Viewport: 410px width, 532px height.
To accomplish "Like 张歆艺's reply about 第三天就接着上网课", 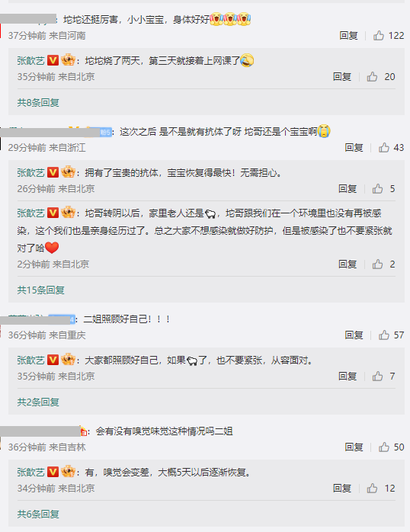I will click(x=372, y=77).
